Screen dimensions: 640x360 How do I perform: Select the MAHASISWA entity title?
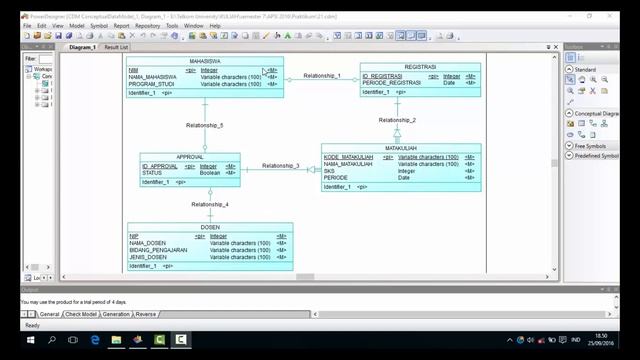205,61
